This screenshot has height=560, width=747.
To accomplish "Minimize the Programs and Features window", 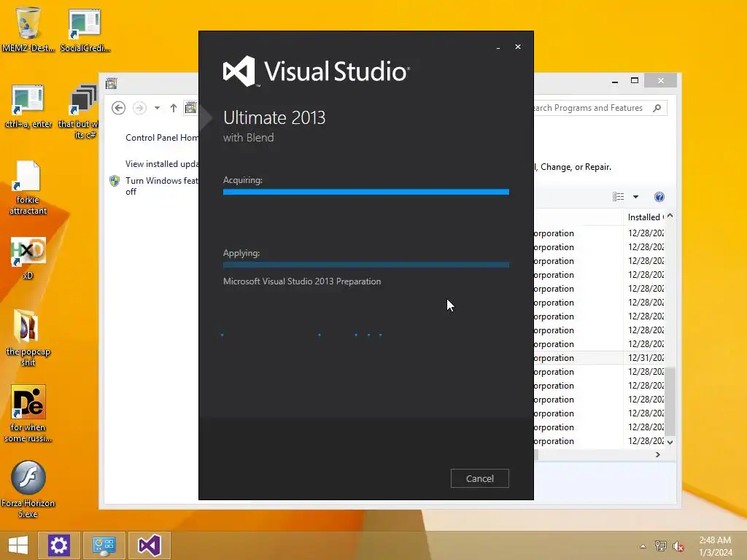I will 615,82.
